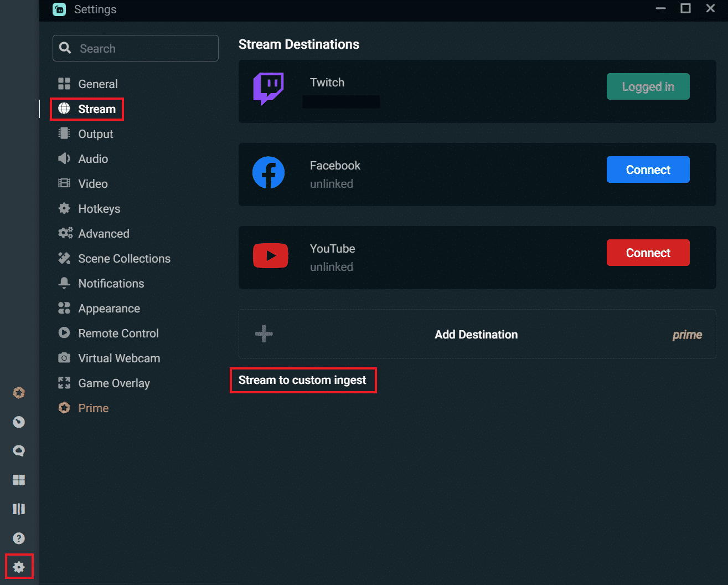The height and width of the screenshot is (585, 728).
Task: Switch to Video settings
Action: 93,183
